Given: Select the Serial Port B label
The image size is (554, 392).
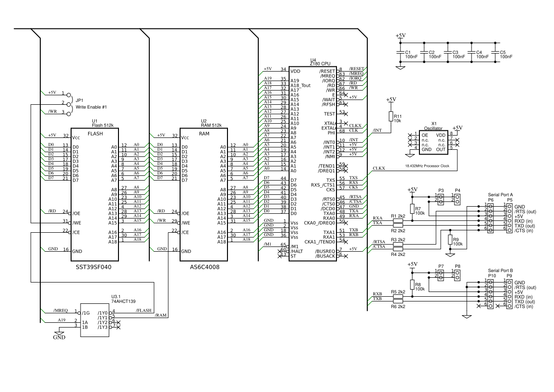Looking at the screenshot, I should [500, 271].
